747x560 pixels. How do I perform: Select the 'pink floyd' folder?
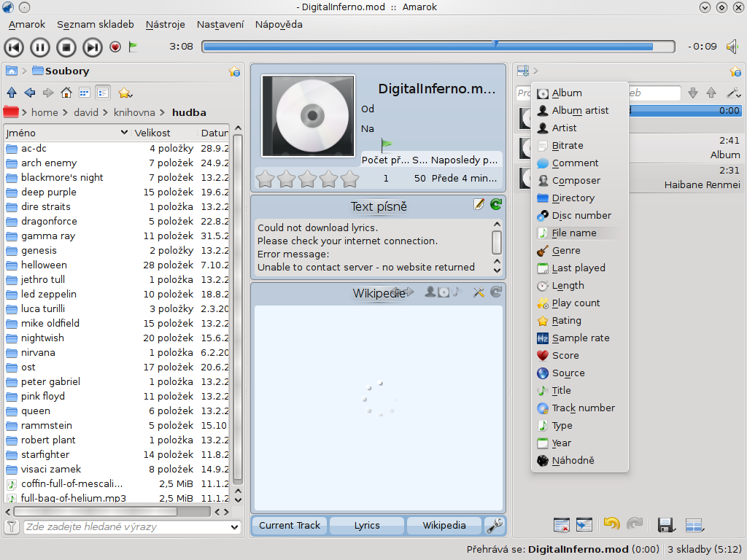tap(43, 396)
